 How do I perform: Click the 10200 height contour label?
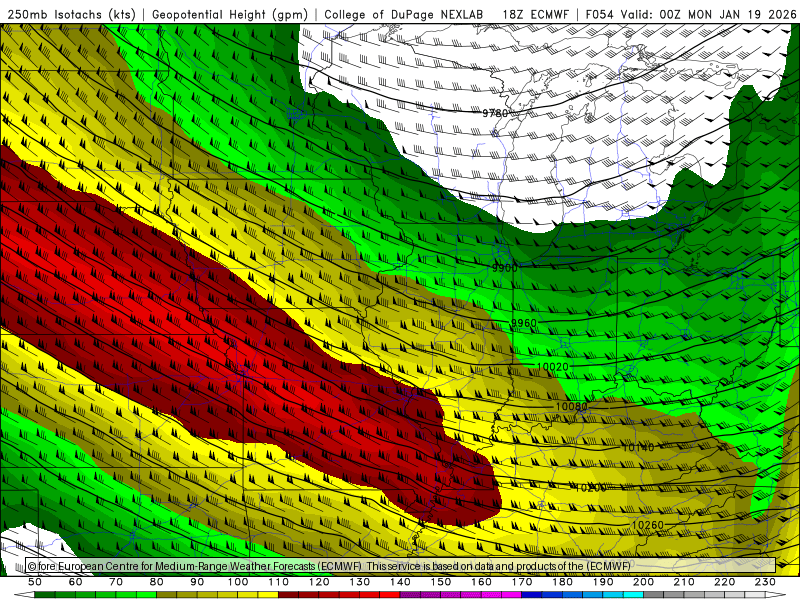590,488
